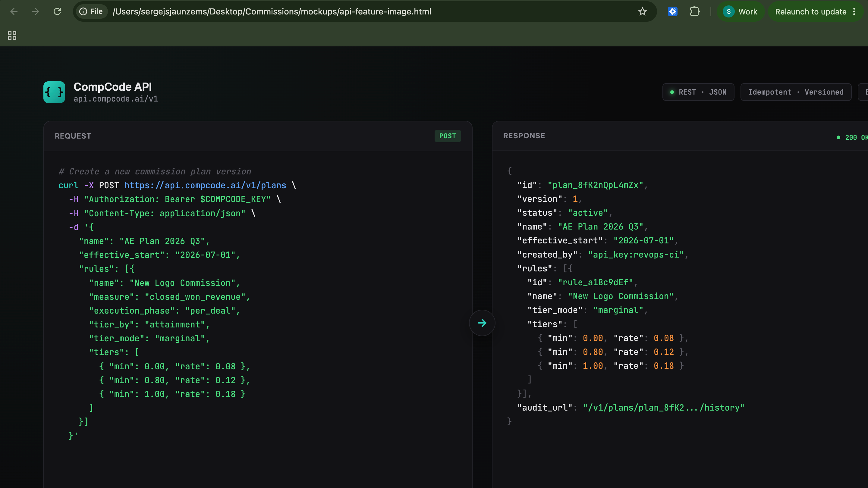
Task: Click response "name": "AE Plan 2026 Q3"
Action: click(582, 226)
